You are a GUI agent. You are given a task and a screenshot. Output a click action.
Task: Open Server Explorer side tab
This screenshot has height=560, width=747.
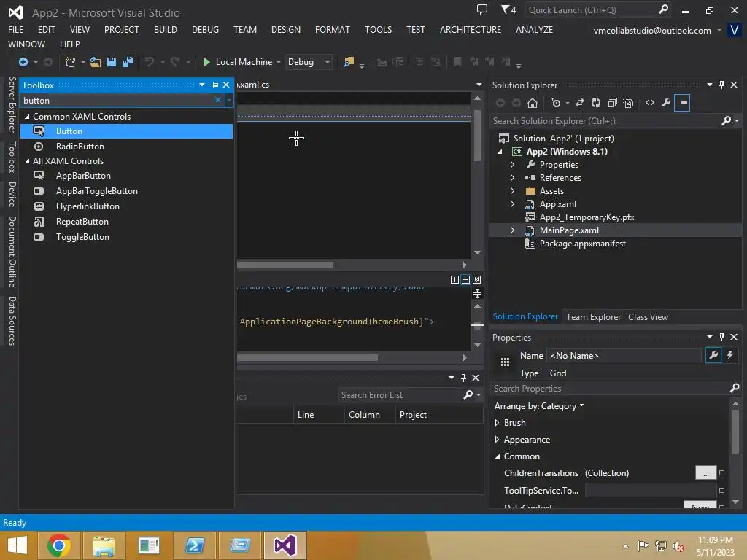[12, 104]
